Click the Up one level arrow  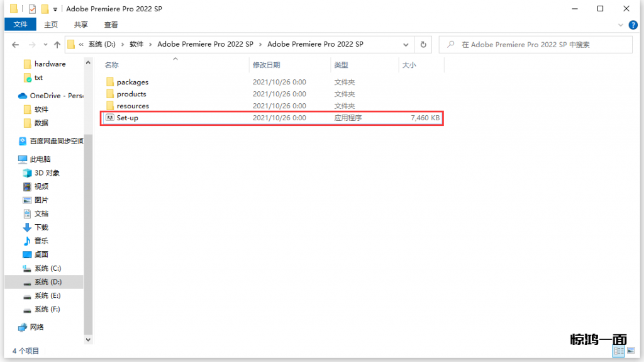point(57,45)
